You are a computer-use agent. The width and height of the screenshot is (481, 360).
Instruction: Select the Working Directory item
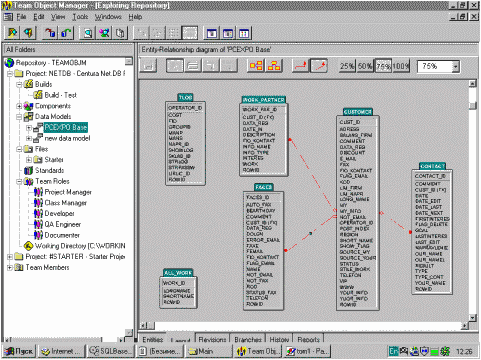point(80,246)
